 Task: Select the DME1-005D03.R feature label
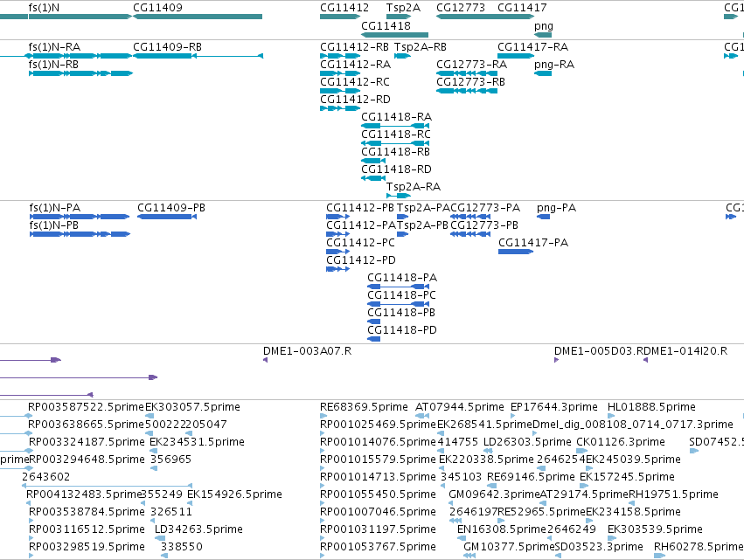(x=600, y=351)
